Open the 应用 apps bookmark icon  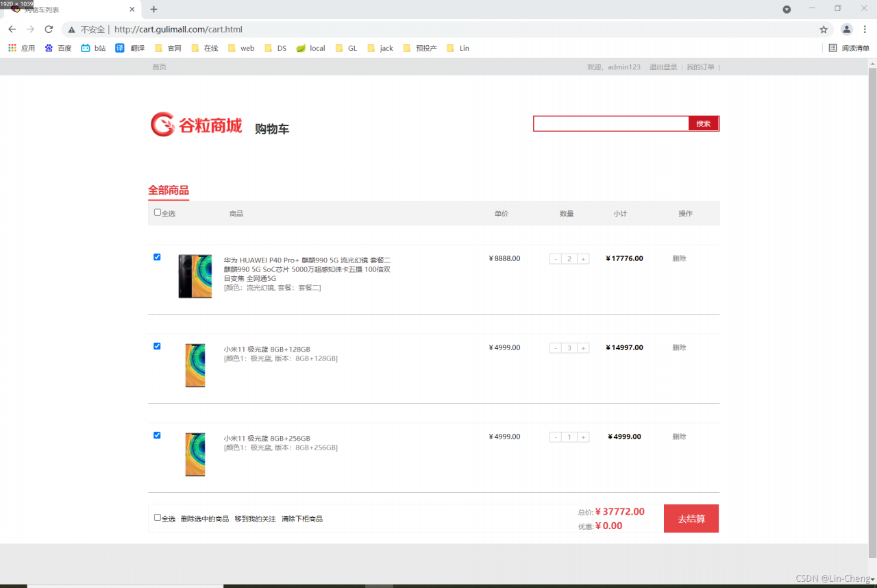pyautogui.click(x=21, y=48)
